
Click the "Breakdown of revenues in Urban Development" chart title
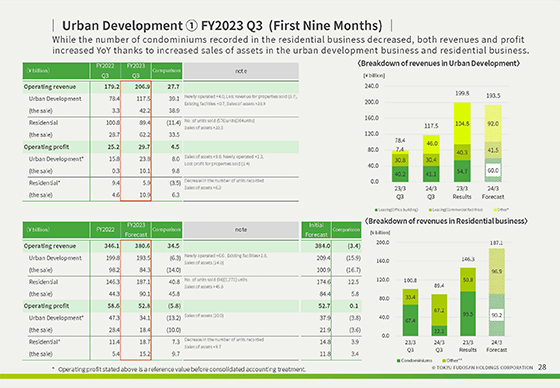[439, 64]
